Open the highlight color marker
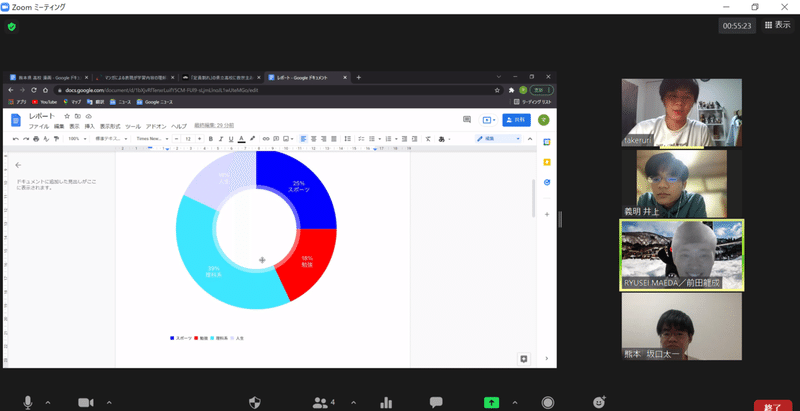The image size is (800, 411). point(252,139)
